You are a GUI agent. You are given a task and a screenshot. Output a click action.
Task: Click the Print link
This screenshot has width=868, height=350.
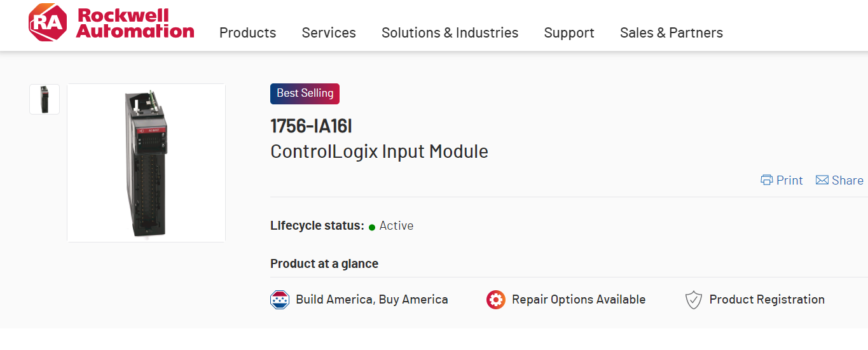789,180
